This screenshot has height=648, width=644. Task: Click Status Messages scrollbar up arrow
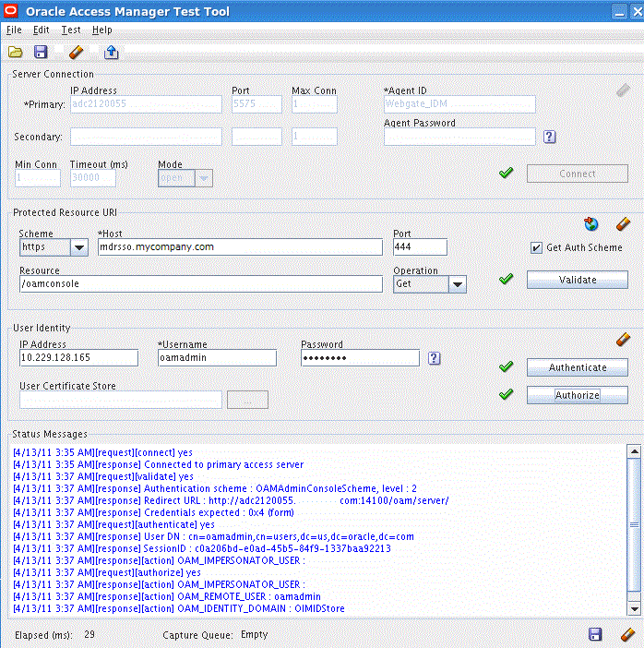[634, 450]
